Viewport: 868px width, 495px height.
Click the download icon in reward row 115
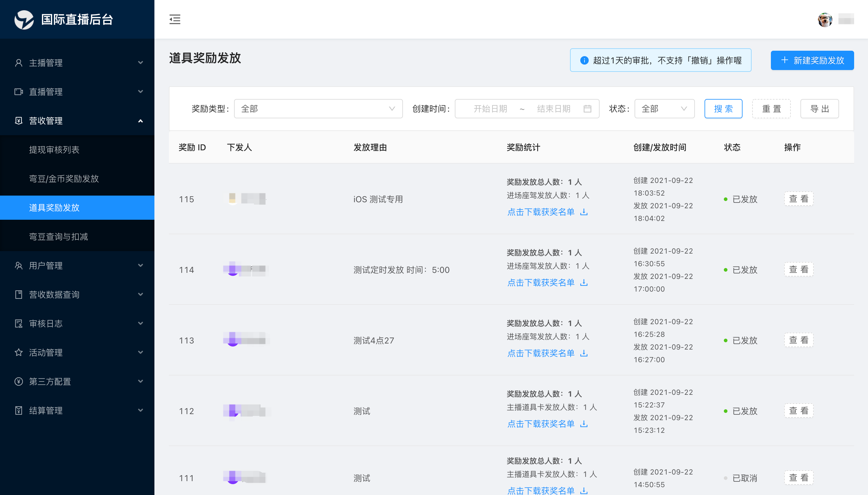pyautogui.click(x=584, y=212)
